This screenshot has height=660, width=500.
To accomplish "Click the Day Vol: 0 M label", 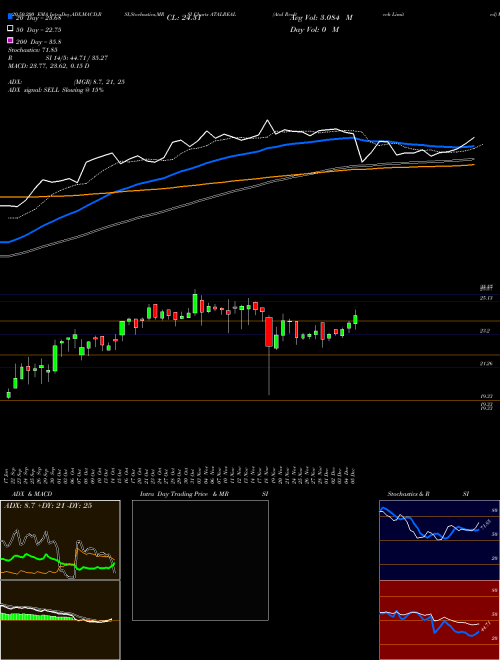I will point(314,29).
